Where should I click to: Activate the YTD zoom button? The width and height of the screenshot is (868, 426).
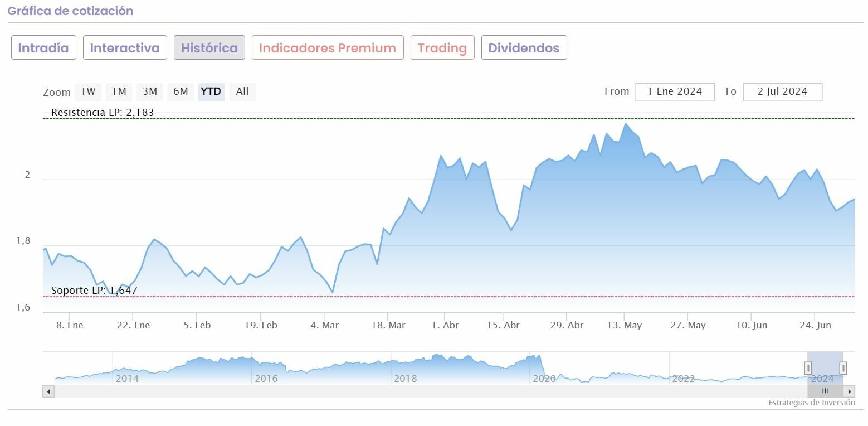coord(211,91)
